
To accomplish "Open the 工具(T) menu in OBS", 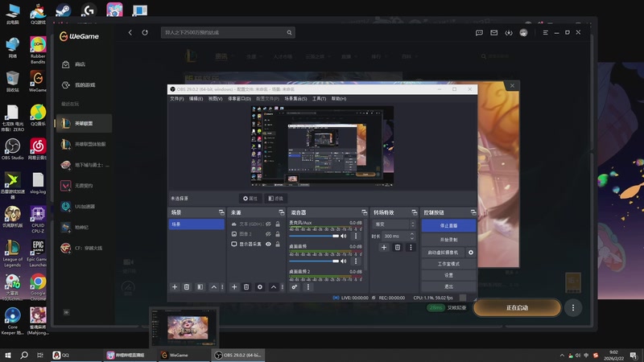I will pos(319,99).
